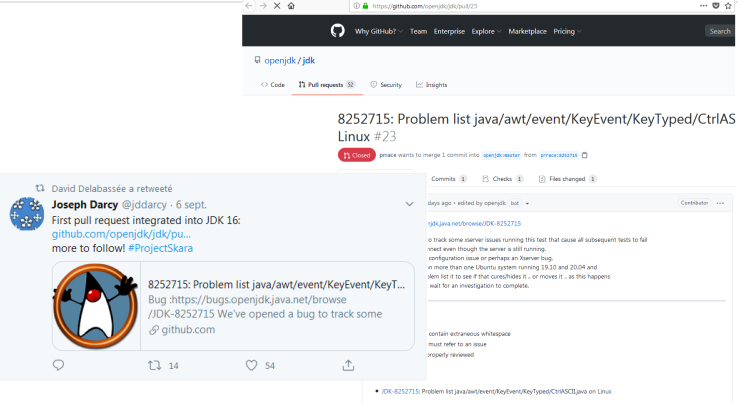
Task: Click the red Closed status badge
Action: point(356,155)
